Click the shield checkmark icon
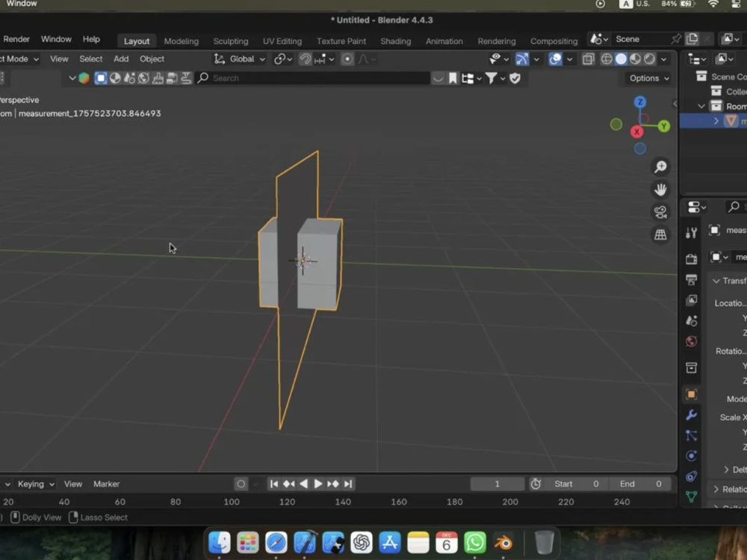 coord(515,78)
